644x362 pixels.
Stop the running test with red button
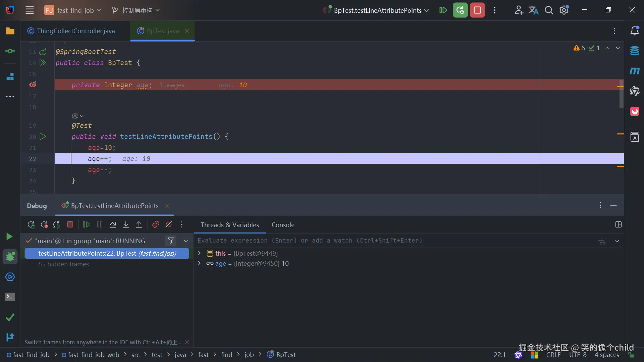477,10
